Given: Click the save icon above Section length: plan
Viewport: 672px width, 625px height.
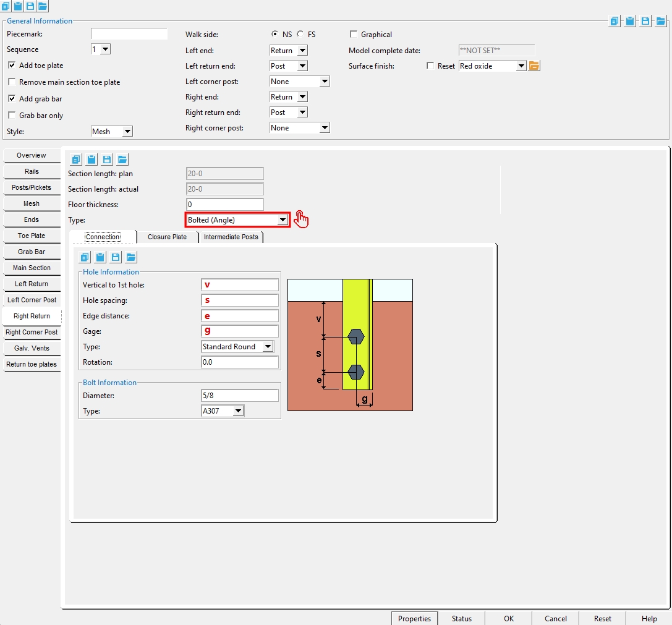Looking at the screenshot, I should click(107, 159).
